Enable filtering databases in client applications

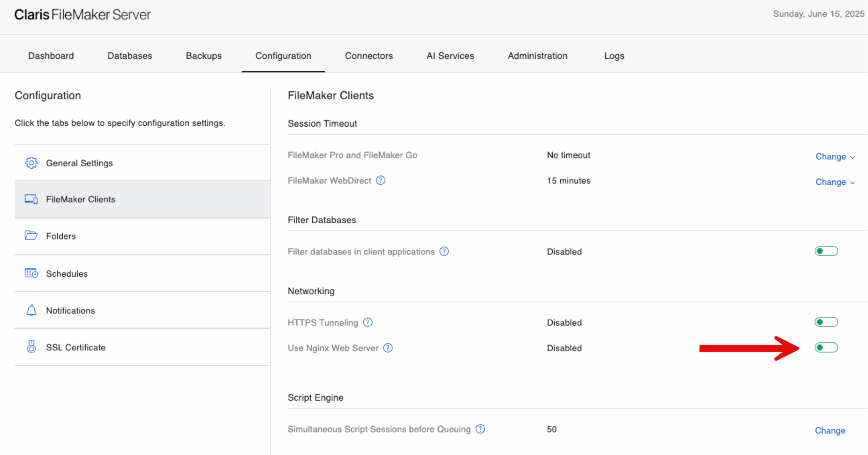[x=826, y=251]
